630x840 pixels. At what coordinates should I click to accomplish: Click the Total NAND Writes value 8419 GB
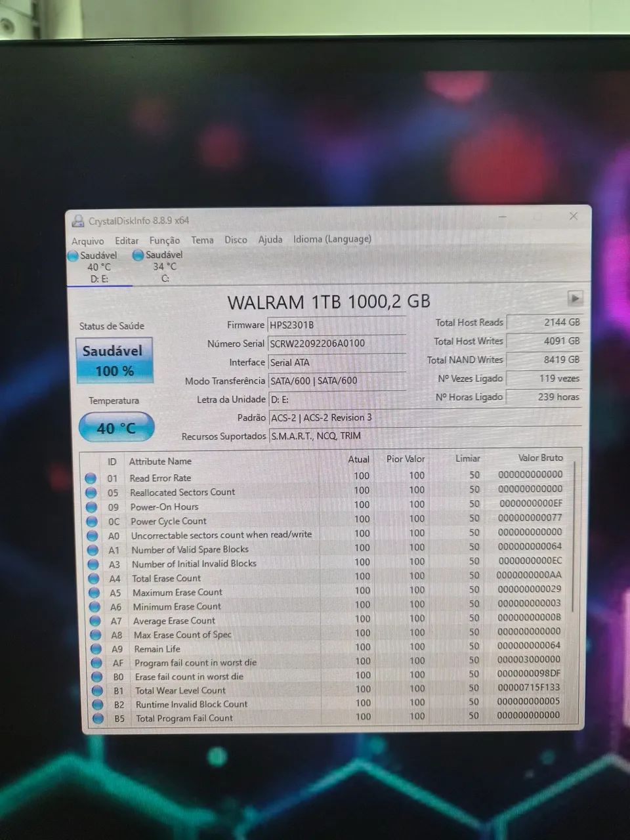pyautogui.click(x=545, y=360)
